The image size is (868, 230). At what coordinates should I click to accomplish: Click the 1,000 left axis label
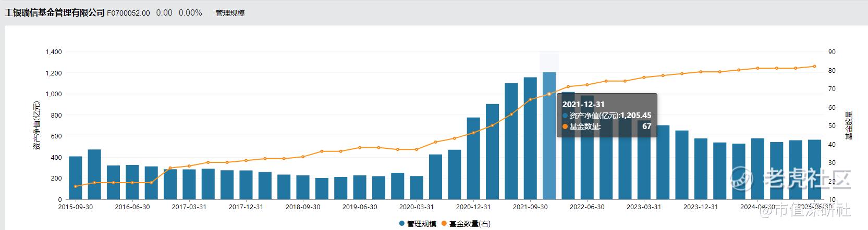54,94
